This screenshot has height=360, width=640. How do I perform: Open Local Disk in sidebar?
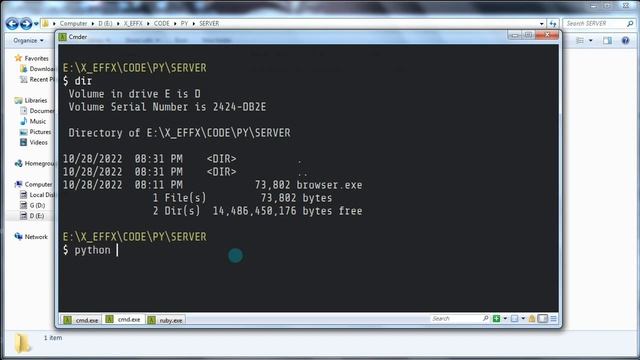click(42, 195)
